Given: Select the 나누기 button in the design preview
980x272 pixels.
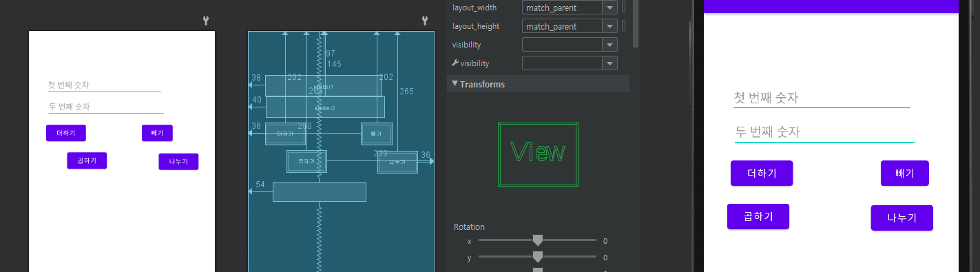Looking at the screenshot, I should click(x=178, y=162).
